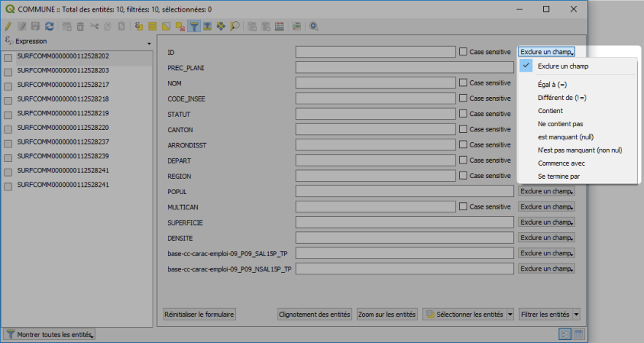The width and height of the screenshot is (644, 343).
Task: Check the box beside SURFCOMM0000000112528202
Action: tap(8, 58)
